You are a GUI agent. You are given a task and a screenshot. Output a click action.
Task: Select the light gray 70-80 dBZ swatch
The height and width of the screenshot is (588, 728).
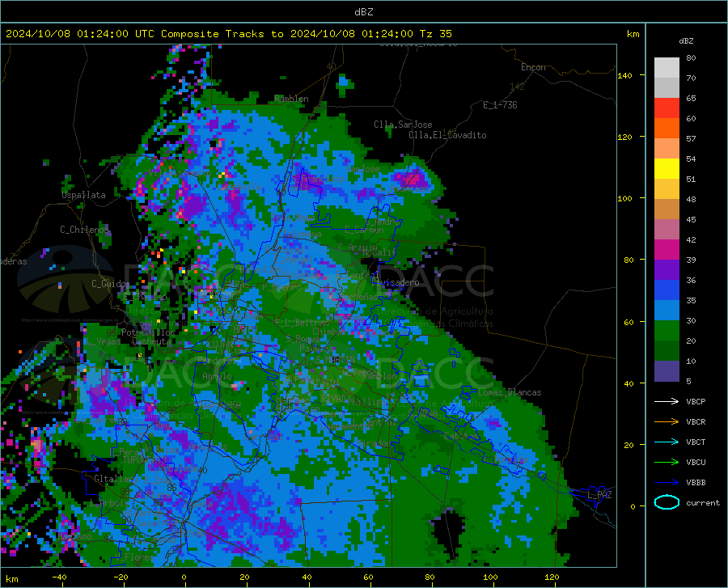click(667, 68)
